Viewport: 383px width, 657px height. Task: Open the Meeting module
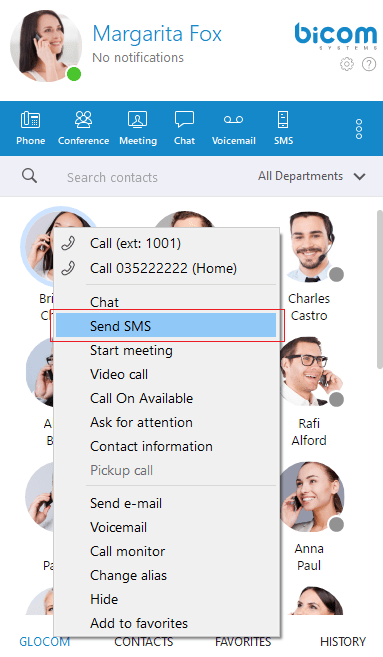tap(138, 128)
